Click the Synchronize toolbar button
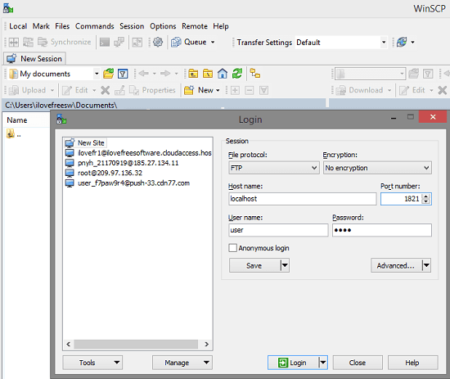The width and height of the screenshot is (450, 379). [x=65, y=42]
